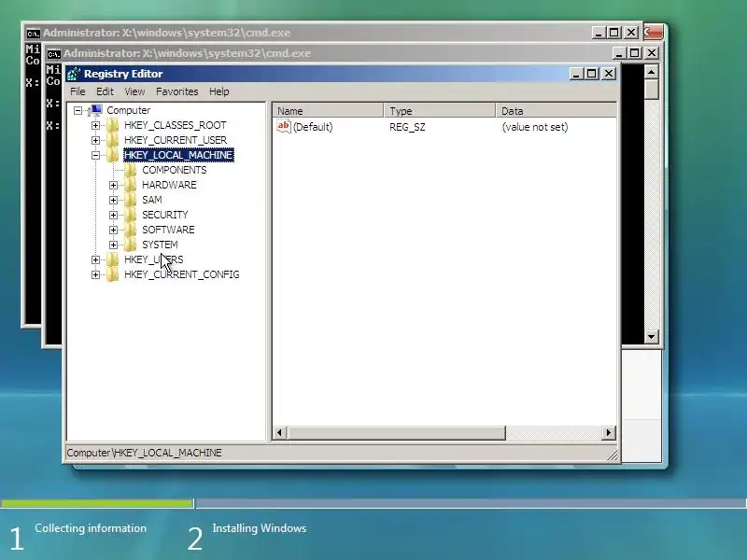Expand the HKEY_USERS node

coord(95,259)
